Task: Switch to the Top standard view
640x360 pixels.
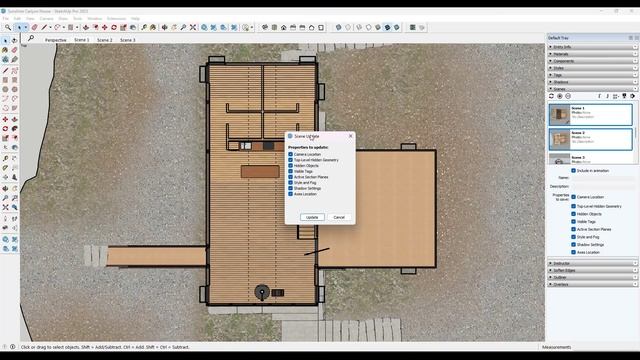Action: click(274, 27)
